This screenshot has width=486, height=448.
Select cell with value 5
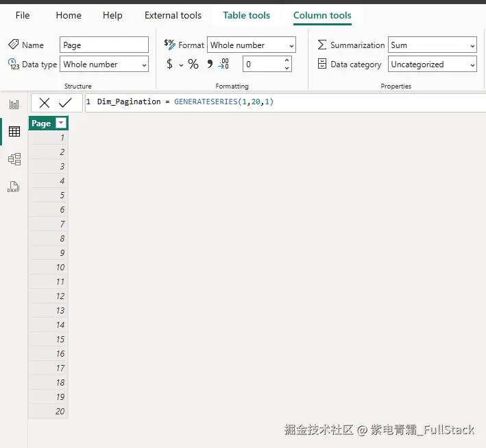(49, 195)
